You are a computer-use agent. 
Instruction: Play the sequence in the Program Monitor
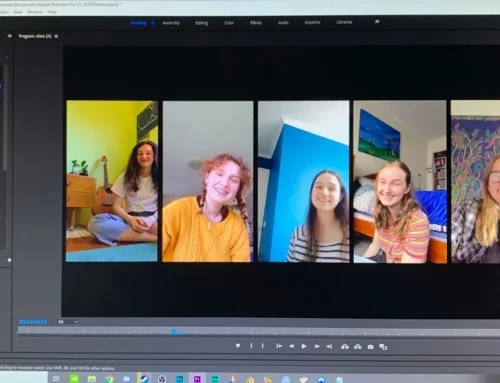(x=304, y=346)
